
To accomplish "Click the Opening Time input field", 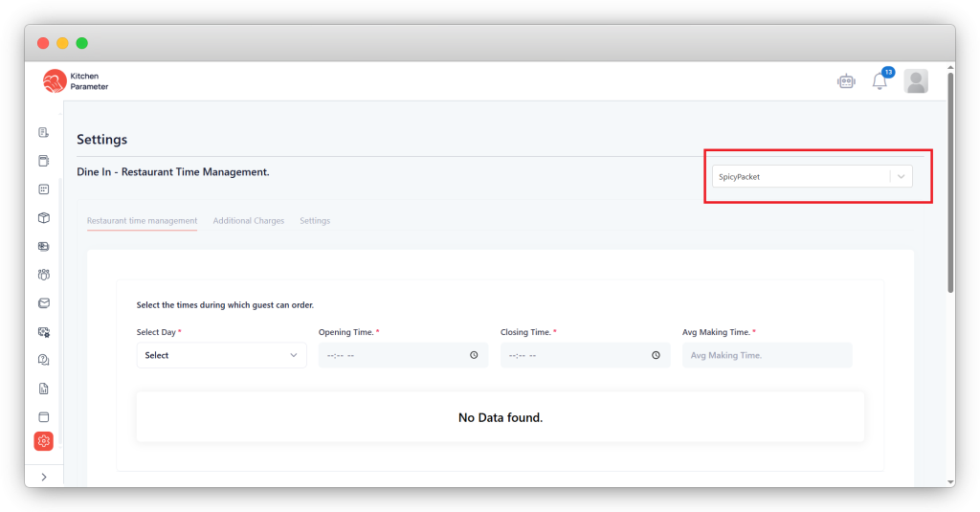I will [x=392, y=355].
